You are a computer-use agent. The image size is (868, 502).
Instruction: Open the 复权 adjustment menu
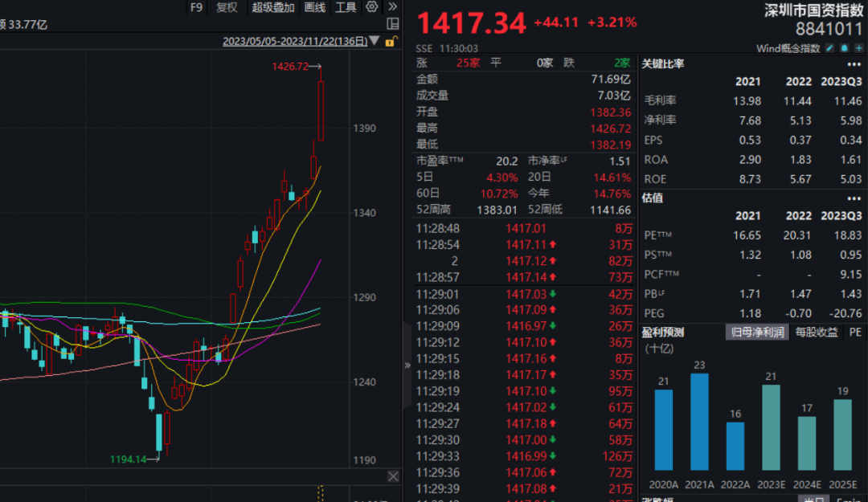(x=225, y=7)
